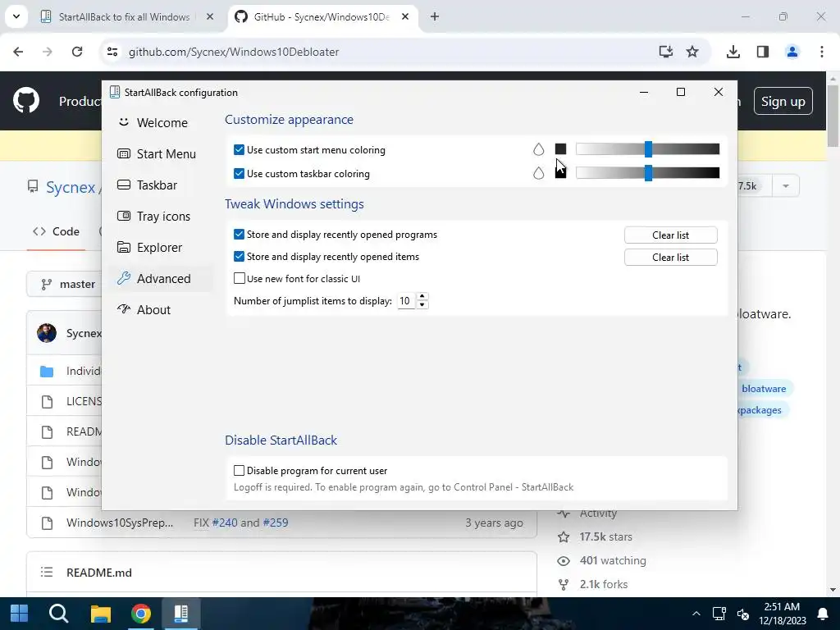
Task: Click the GitHub Sign up button
Action: (x=783, y=101)
